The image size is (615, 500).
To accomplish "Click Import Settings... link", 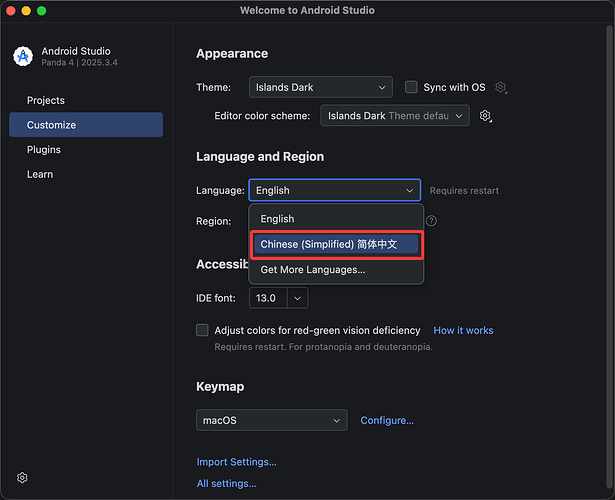I will click(x=237, y=462).
